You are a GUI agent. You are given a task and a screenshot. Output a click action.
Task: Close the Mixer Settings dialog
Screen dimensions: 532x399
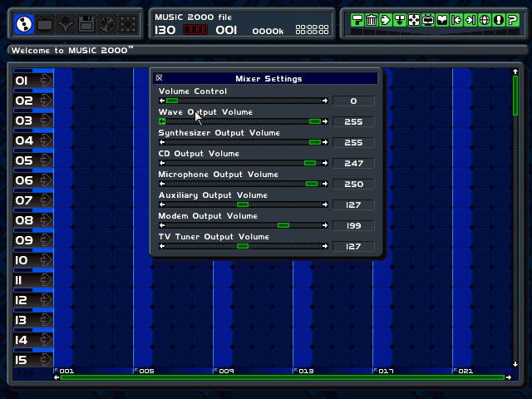(160, 78)
